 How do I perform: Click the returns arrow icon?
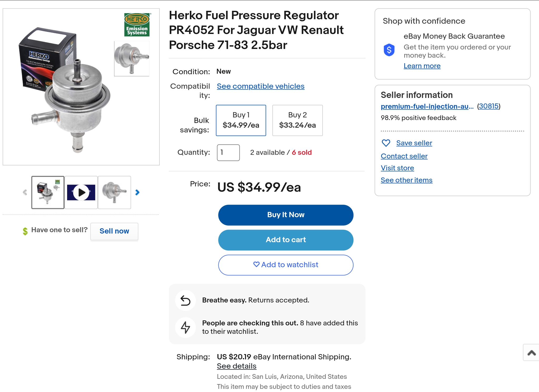186,300
